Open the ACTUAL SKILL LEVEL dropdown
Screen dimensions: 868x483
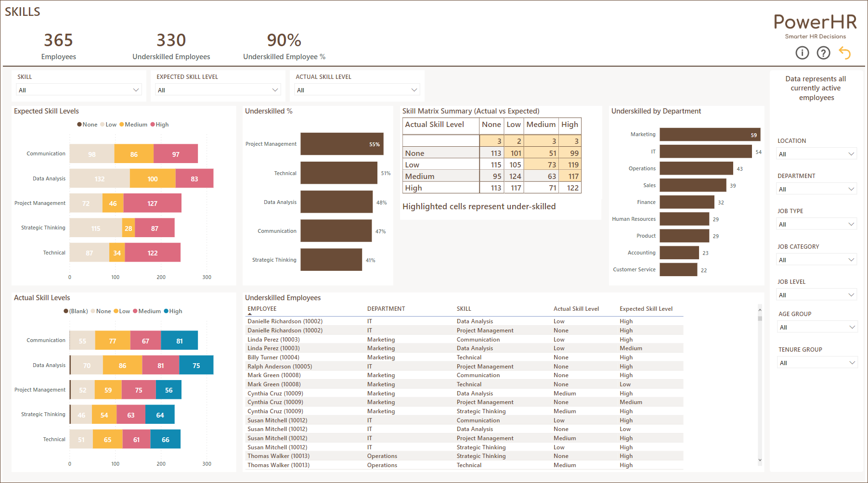(414, 89)
